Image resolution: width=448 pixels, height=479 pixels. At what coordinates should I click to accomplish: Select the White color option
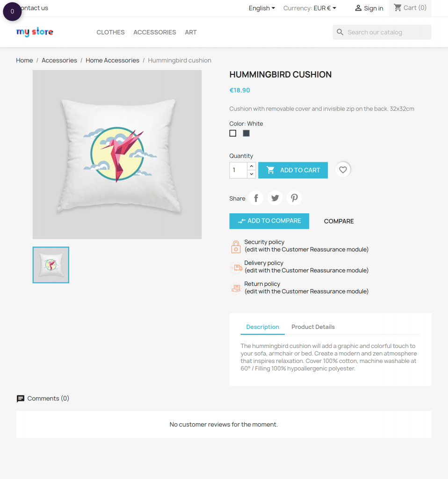point(233,133)
